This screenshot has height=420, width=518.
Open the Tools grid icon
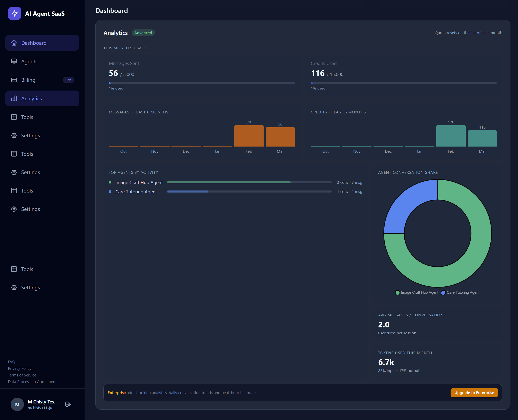14,117
